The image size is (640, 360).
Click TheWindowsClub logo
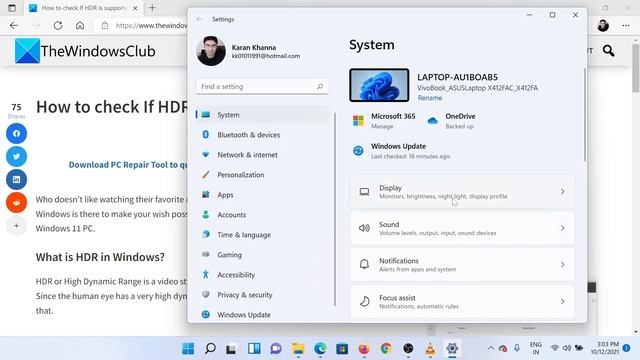pos(85,51)
